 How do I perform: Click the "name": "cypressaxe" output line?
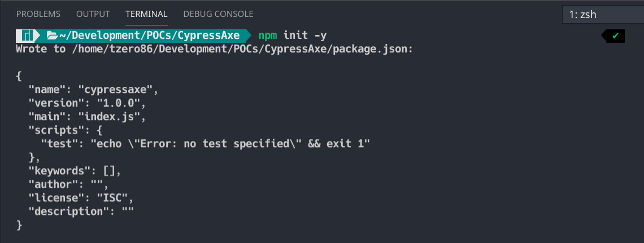tap(93, 90)
